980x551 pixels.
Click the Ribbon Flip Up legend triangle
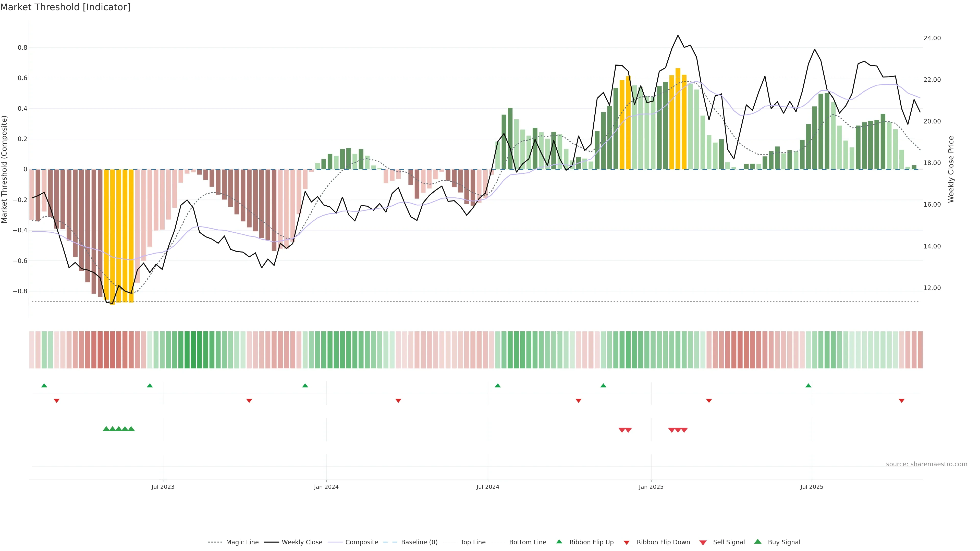(559, 542)
